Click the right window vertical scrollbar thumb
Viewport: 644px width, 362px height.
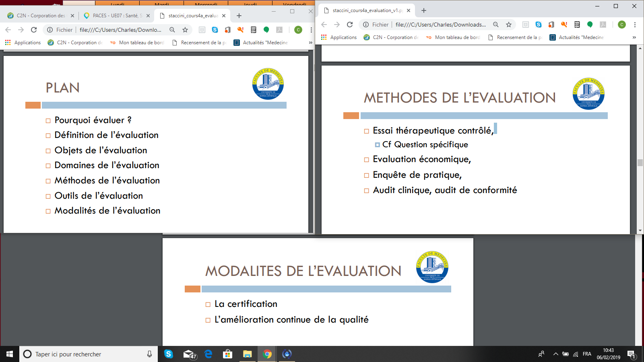click(x=640, y=162)
